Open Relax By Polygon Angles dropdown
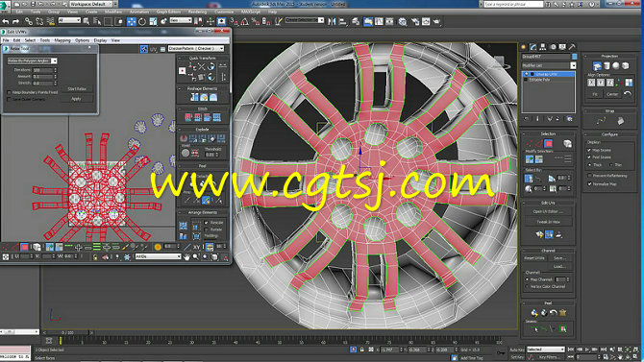 [x=32, y=60]
